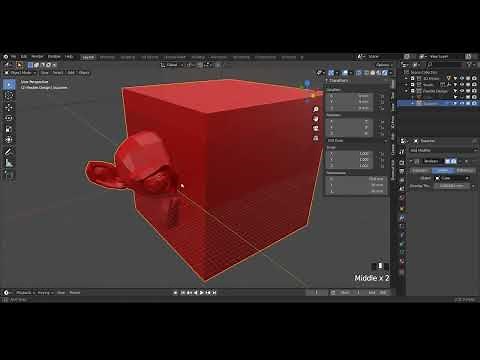Viewport: 480px width, 360px height.
Task: Open the timeline Marker menu
Action: point(75,293)
